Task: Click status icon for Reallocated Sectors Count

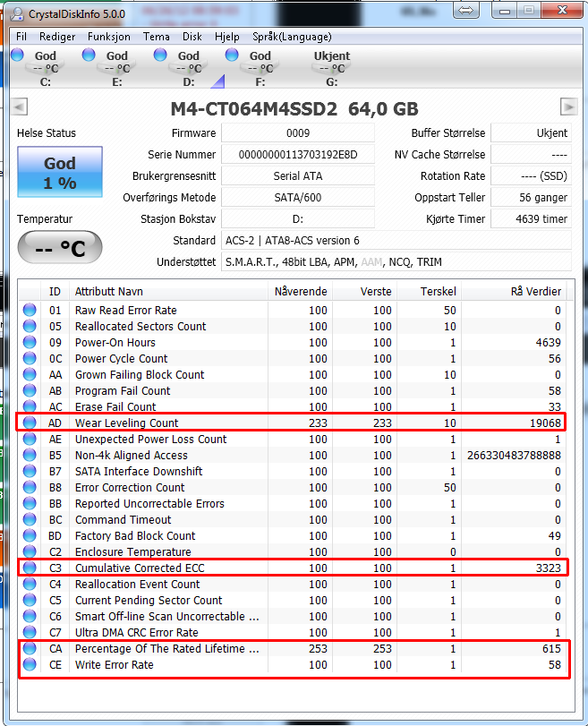Action: pyautogui.click(x=30, y=326)
